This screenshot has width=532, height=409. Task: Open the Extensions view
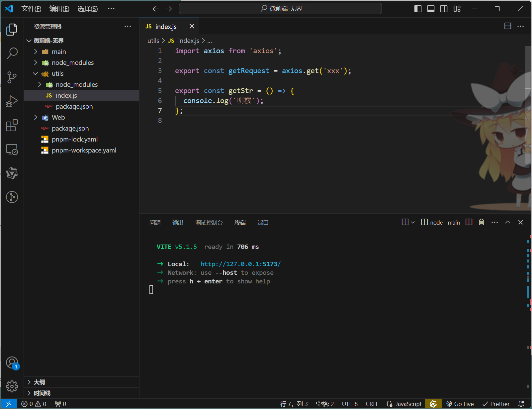click(x=12, y=125)
